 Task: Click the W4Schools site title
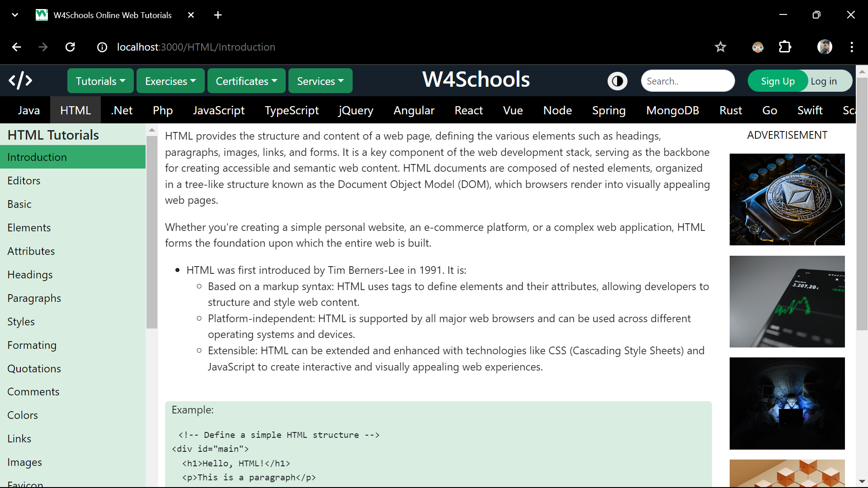coord(476,80)
